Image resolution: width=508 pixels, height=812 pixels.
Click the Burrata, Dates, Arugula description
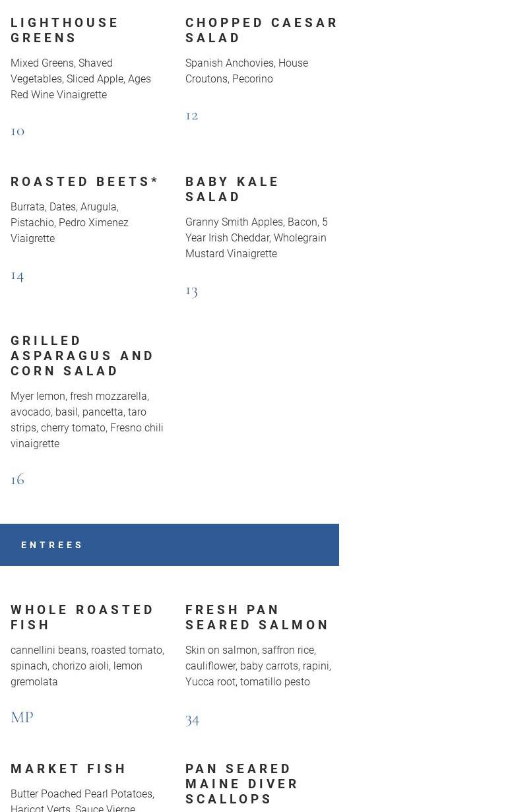(x=69, y=222)
